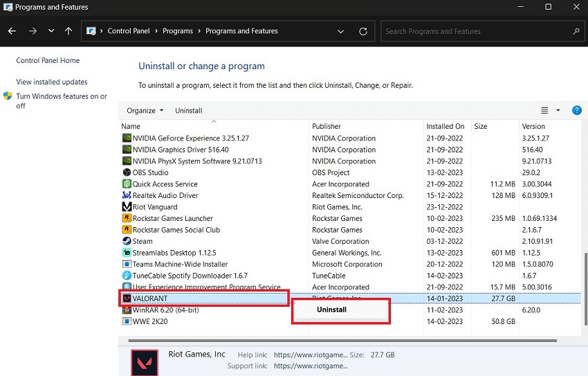The width and height of the screenshot is (588, 376).
Task: Click Programs and Features breadcrumb
Action: click(241, 31)
